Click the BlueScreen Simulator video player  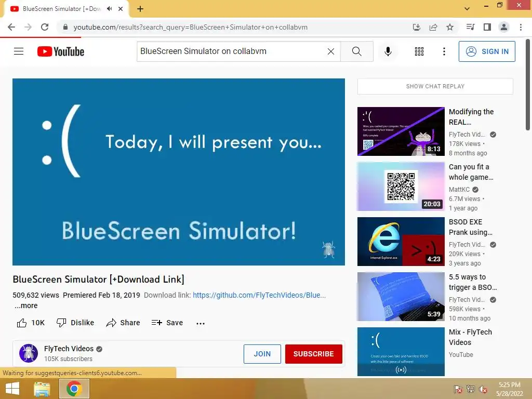[179, 172]
